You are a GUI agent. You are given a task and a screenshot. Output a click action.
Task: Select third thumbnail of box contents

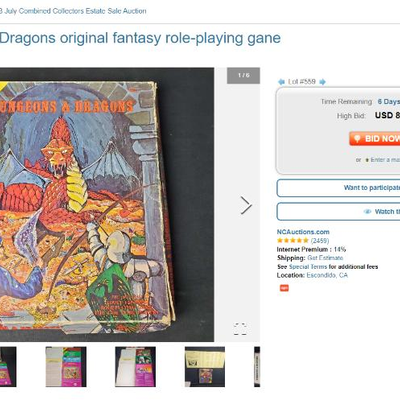pos(135,367)
